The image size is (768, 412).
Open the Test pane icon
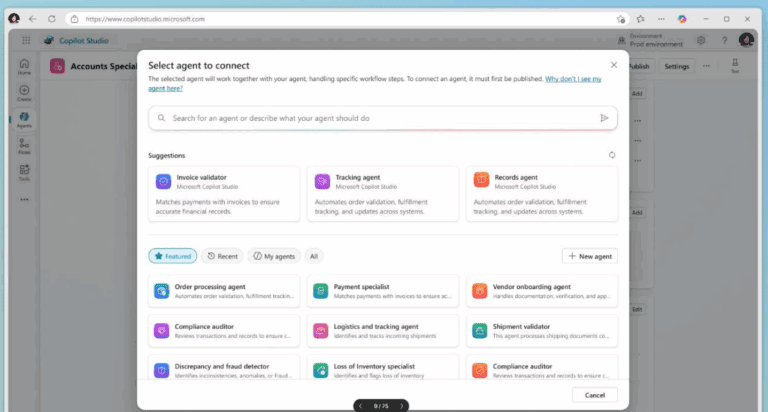735,66
